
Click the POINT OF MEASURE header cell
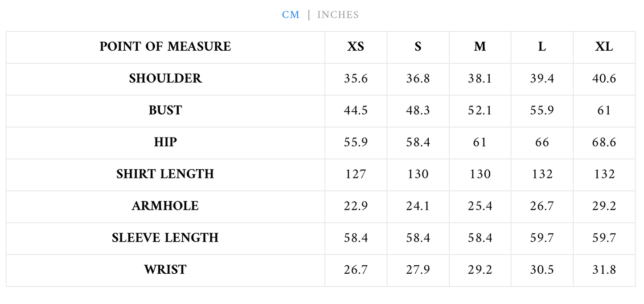165,47
